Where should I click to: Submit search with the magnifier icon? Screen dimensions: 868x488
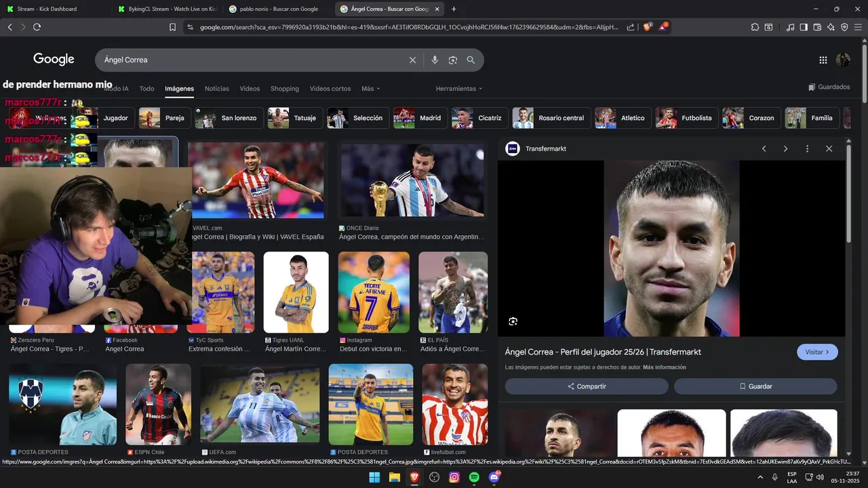pos(471,60)
